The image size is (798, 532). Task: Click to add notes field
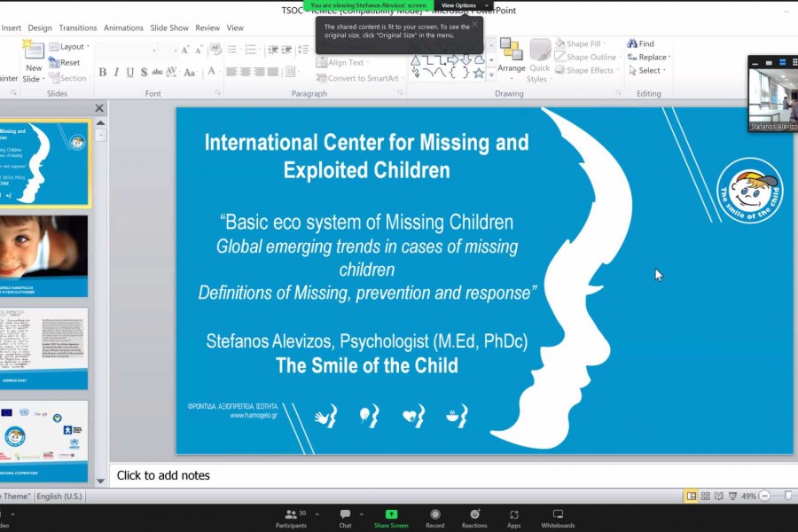pyautogui.click(x=451, y=475)
